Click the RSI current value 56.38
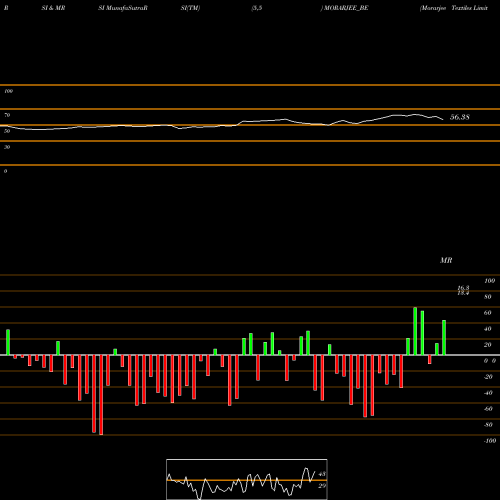Viewport: 500px width, 500px height. [460, 117]
